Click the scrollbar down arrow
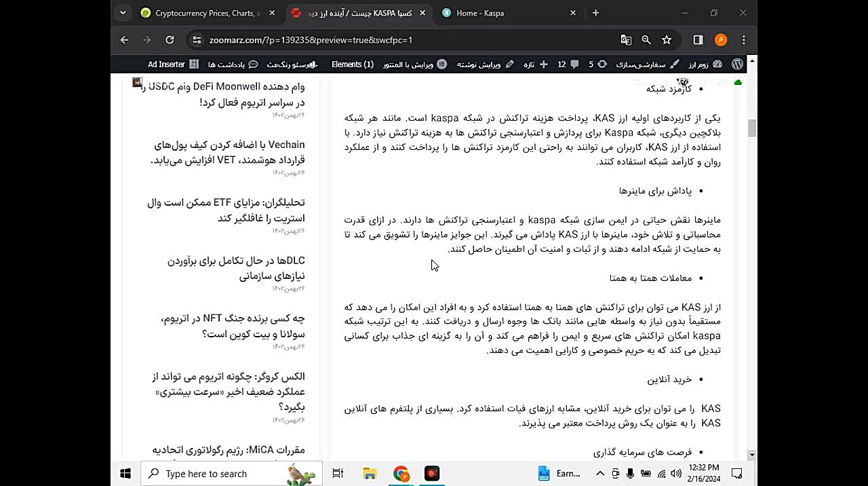This screenshot has height=486, width=868. click(x=751, y=454)
